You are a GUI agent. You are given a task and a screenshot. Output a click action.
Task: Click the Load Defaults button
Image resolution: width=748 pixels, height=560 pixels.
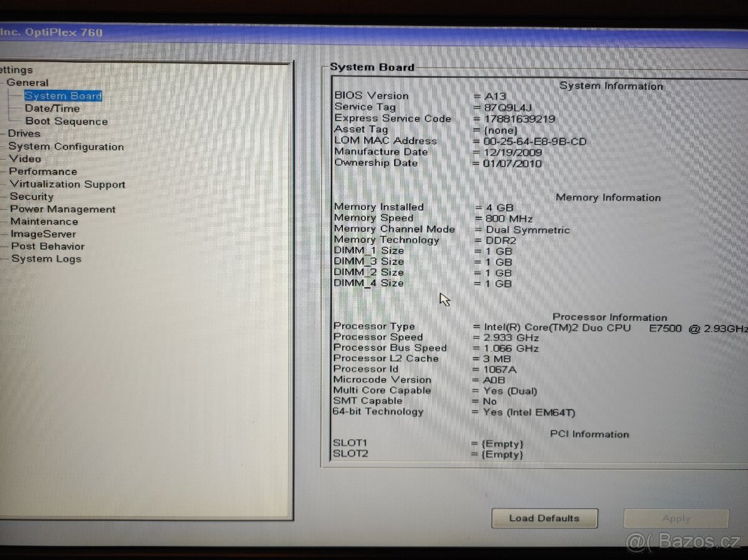pos(544,518)
